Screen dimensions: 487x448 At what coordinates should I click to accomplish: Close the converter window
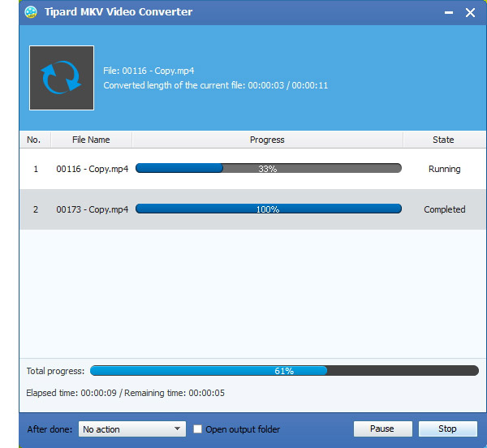pyautogui.click(x=470, y=13)
